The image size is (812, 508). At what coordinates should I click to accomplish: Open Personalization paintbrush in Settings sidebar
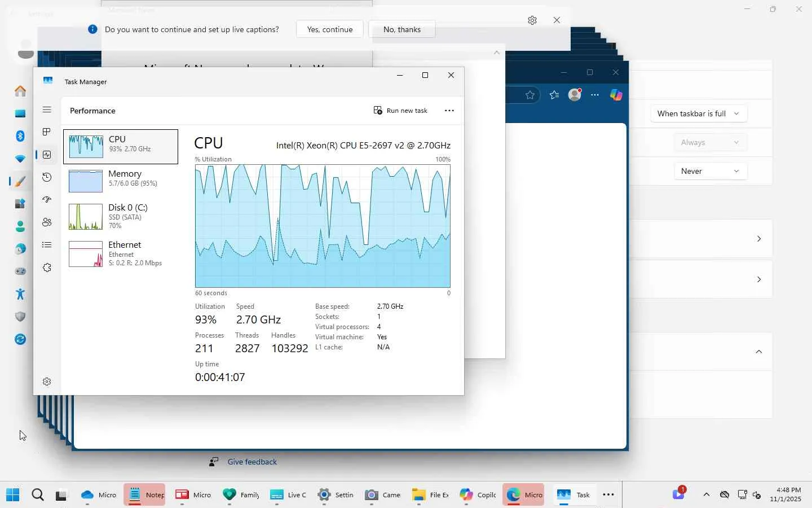(20, 181)
